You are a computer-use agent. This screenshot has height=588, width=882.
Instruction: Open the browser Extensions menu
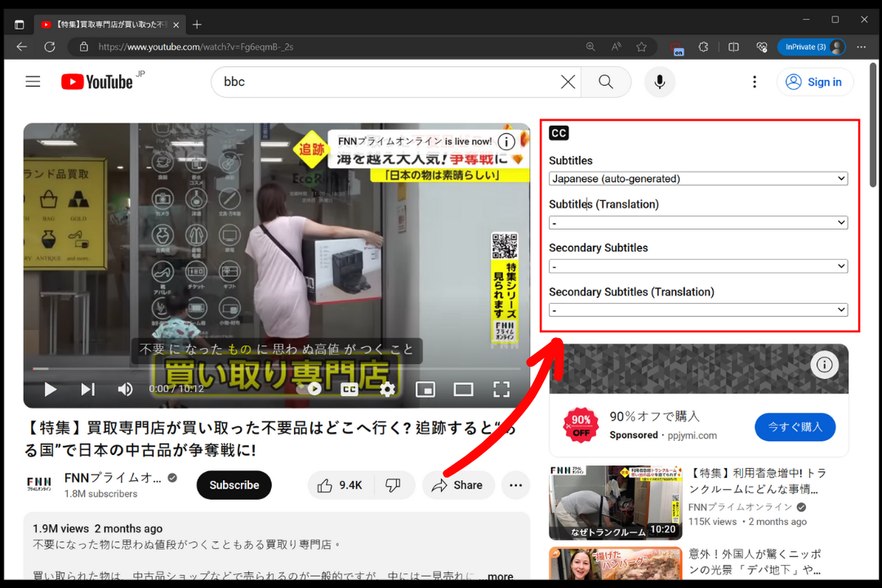coord(703,47)
